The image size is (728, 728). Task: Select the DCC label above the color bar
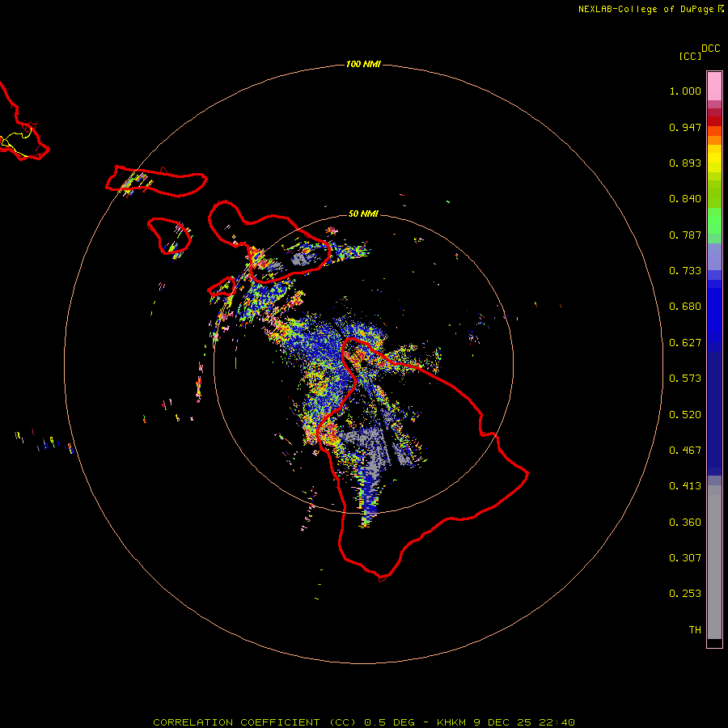point(711,49)
